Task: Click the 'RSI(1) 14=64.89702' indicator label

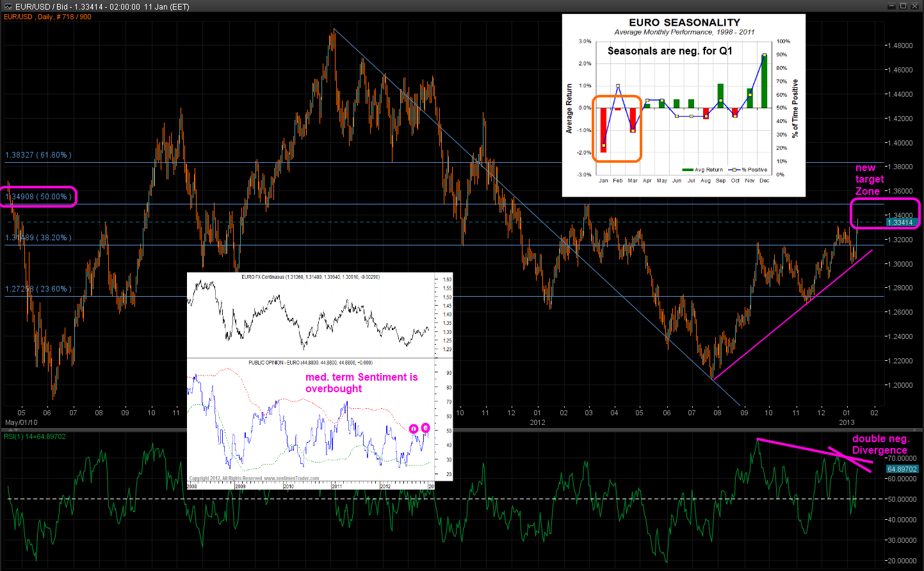Action: tap(35, 437)
